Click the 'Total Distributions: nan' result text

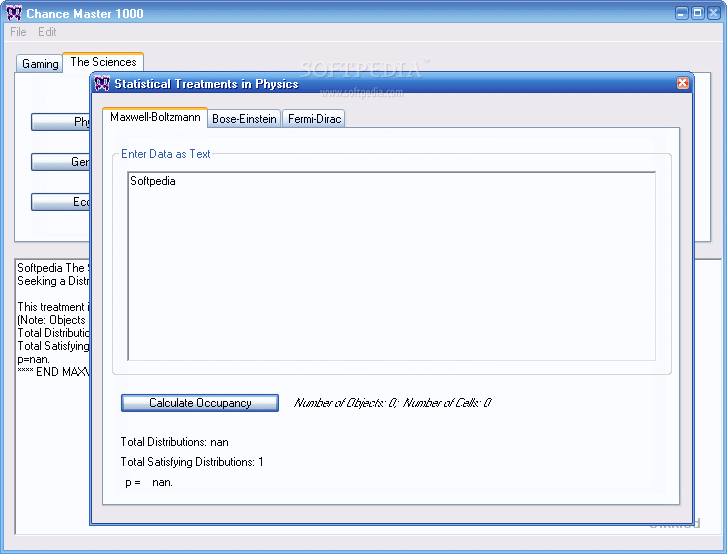(174, 442)
